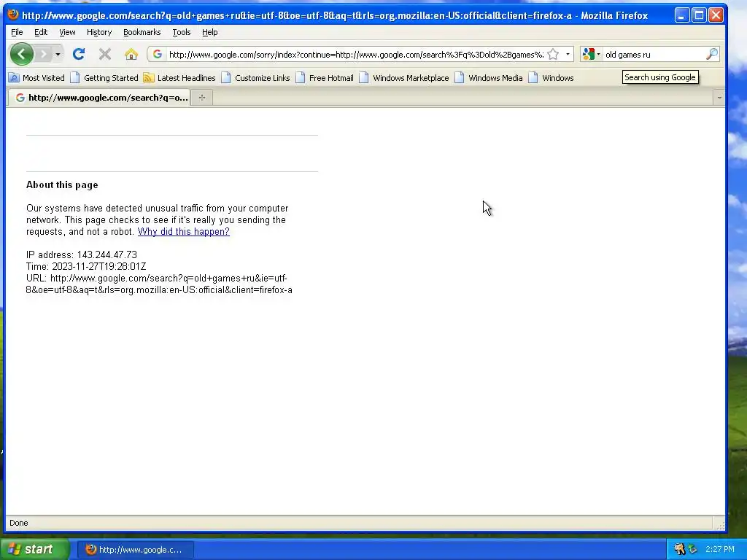747x560 pixels.
Task: Open the Windows Marketplace bookmark
Action: click(x=404, y=77)
